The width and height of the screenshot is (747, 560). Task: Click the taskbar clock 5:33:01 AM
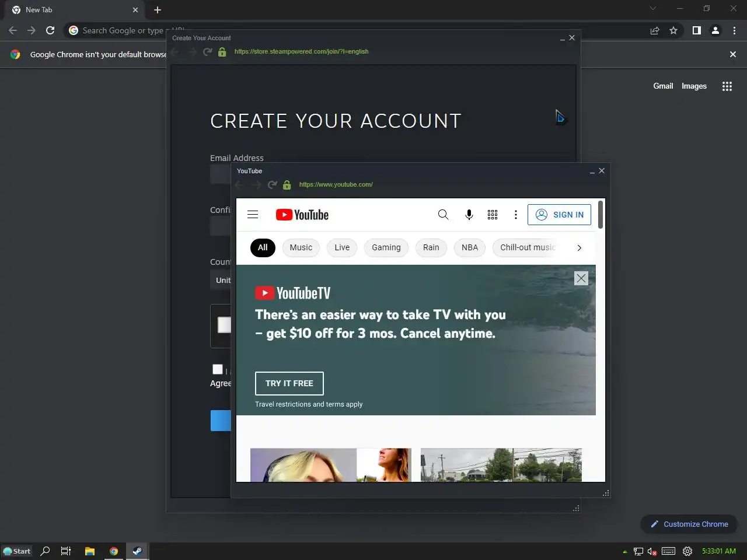(719, 551)
